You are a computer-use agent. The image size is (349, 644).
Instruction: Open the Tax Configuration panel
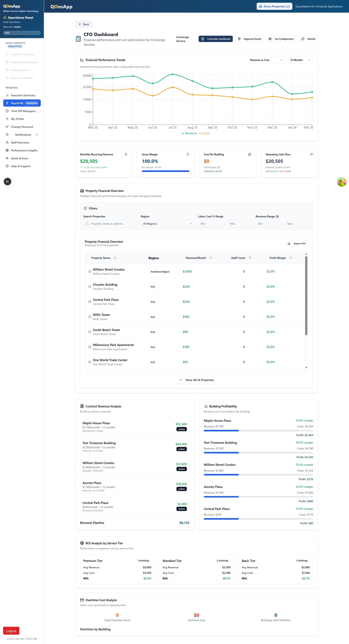pos(281,39)
